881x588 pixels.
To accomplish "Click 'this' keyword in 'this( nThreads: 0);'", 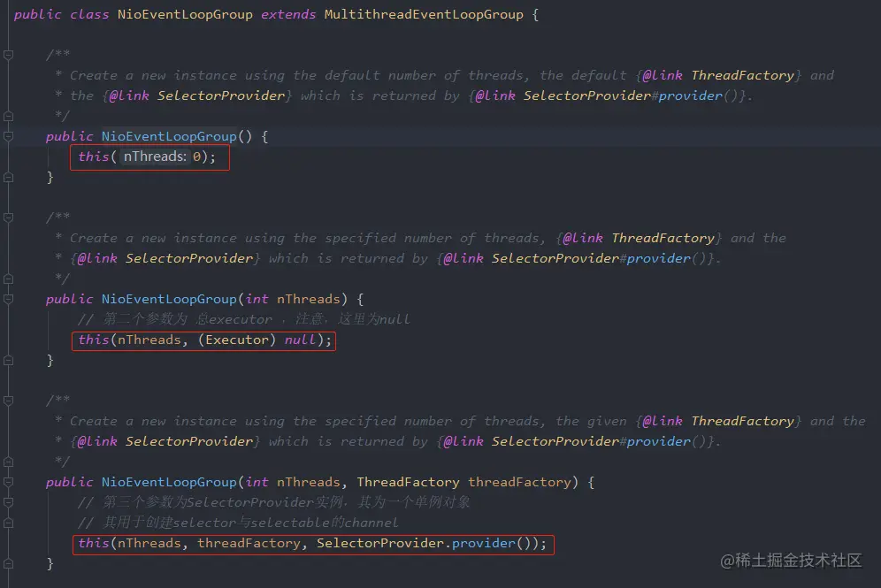I will click(x=93, y=157).
